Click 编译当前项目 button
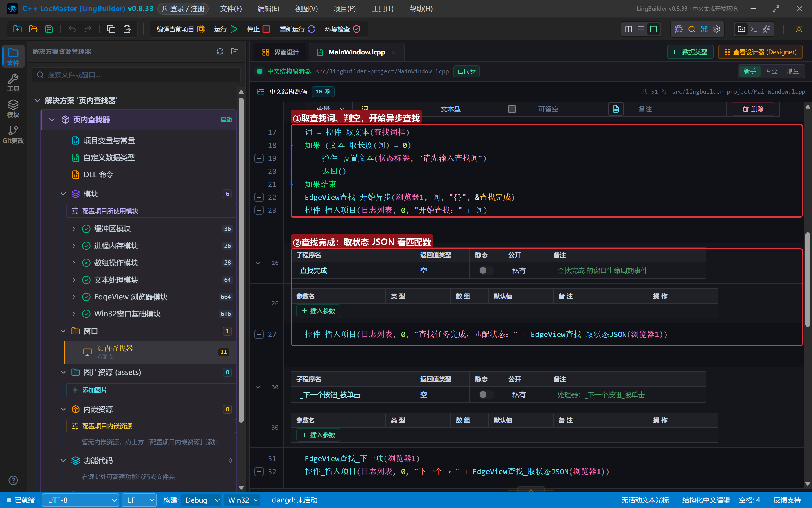 [x=181, y=29]
